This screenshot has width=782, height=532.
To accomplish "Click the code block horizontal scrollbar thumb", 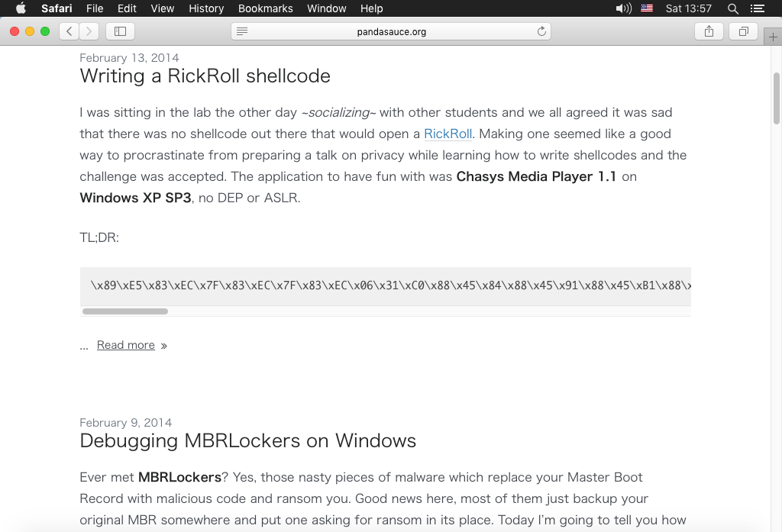I will (124, 311).
